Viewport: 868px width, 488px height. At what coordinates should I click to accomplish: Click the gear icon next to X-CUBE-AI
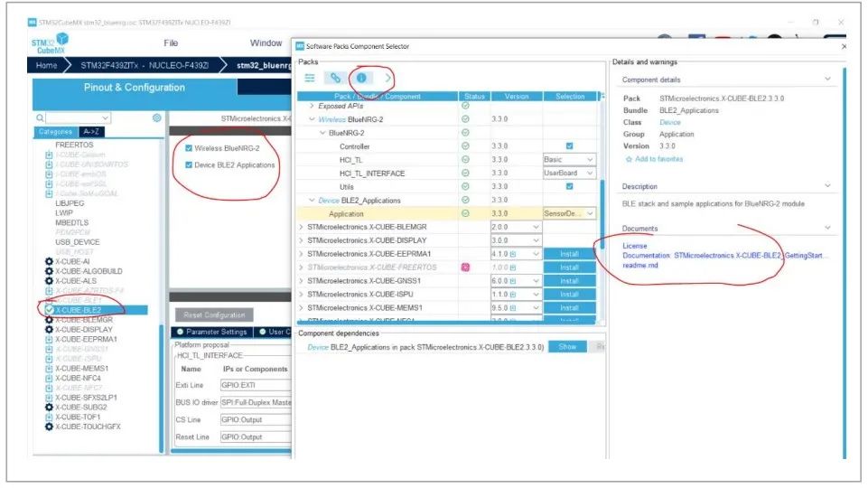tap(49, 261)
